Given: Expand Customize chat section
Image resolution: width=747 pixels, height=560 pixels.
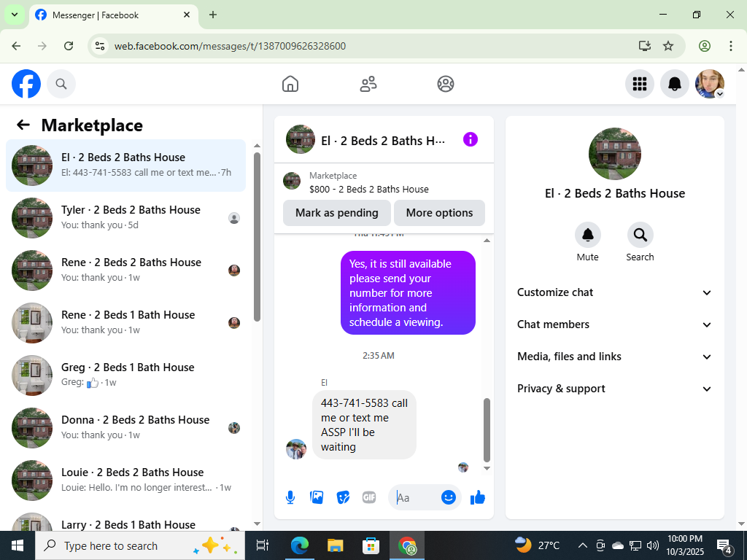Looking at the screenshot, I should point(614,292).
